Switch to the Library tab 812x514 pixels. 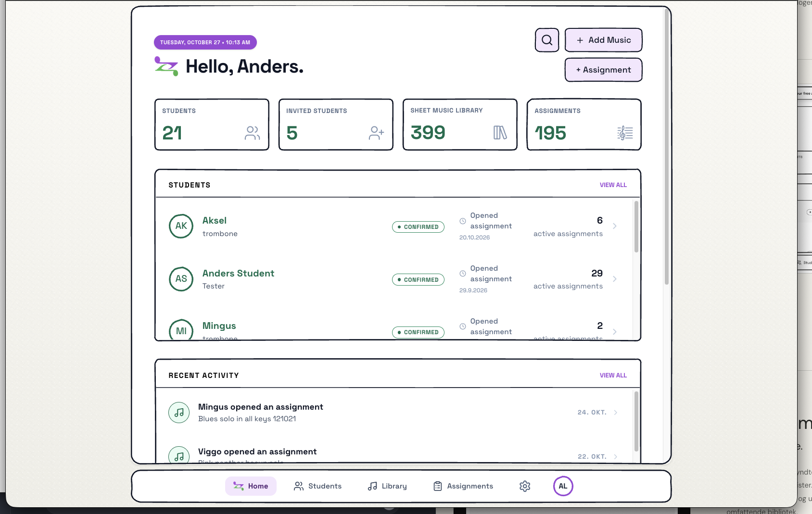387,486
